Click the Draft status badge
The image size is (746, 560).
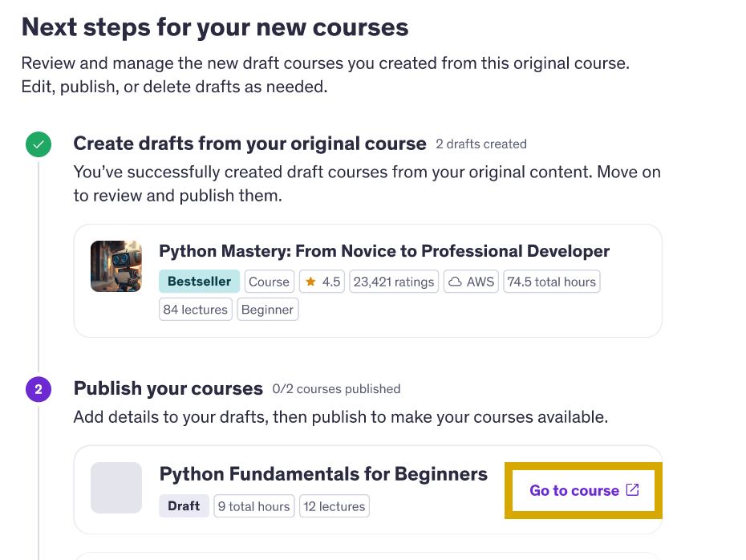(x=184, y=505)
